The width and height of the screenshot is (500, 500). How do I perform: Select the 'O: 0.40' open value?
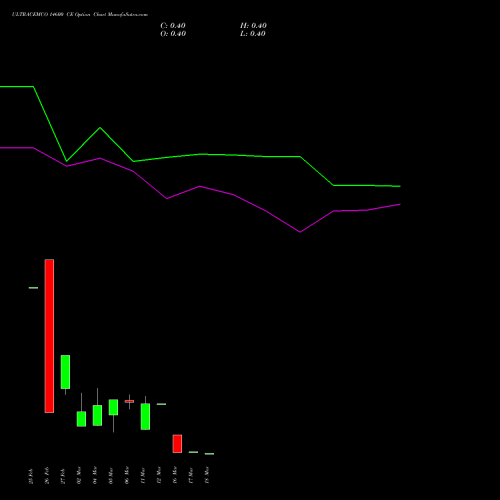[173, 34]
